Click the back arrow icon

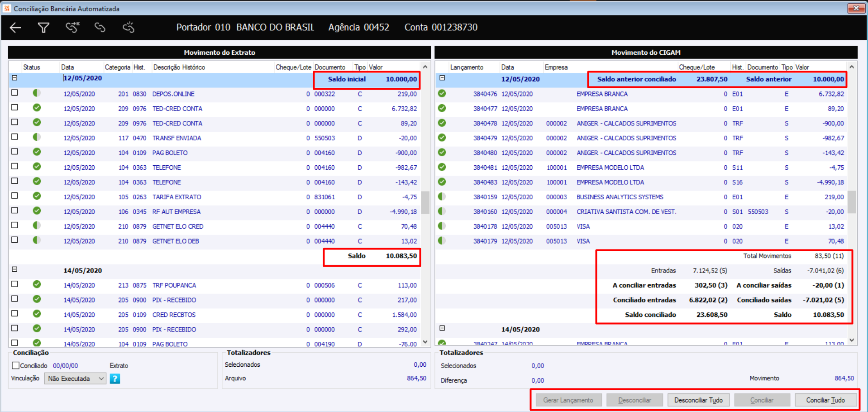(x=15, y=28)
